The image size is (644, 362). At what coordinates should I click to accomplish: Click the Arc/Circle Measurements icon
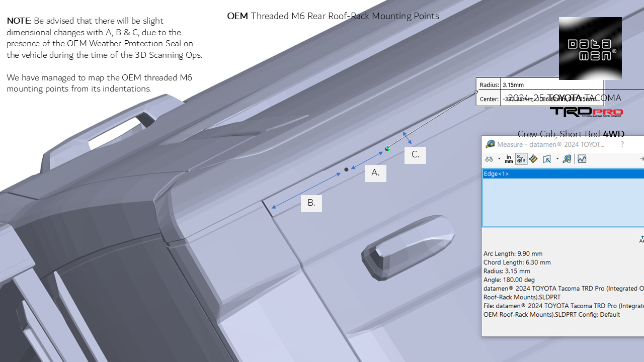(x=489, y=159)
